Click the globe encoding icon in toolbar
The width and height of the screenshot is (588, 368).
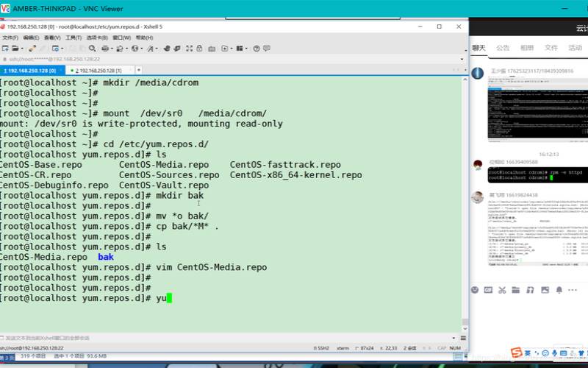[135, 49]
